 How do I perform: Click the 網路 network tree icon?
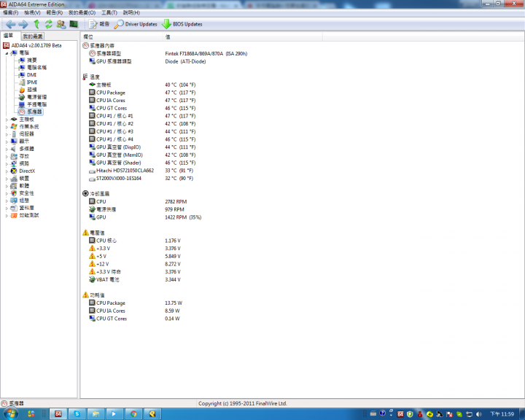click(14, 164)
